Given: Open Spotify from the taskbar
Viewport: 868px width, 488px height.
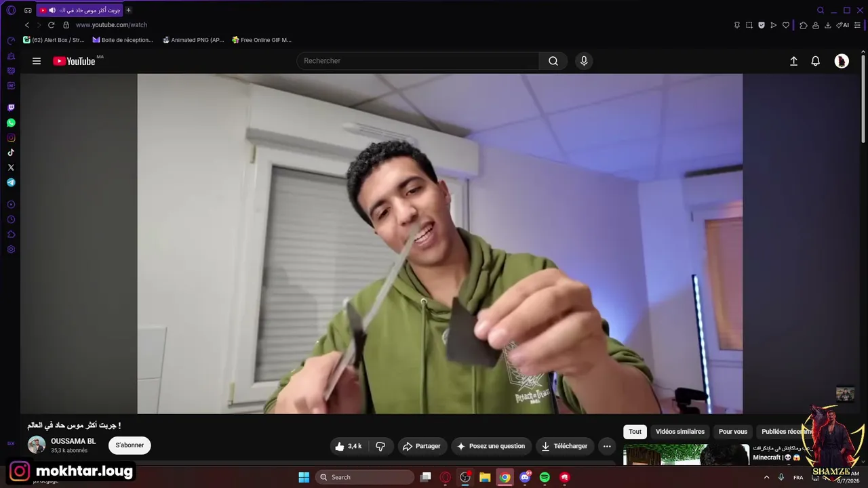Looking at the screenshot, I should click(x=545, y=477).
